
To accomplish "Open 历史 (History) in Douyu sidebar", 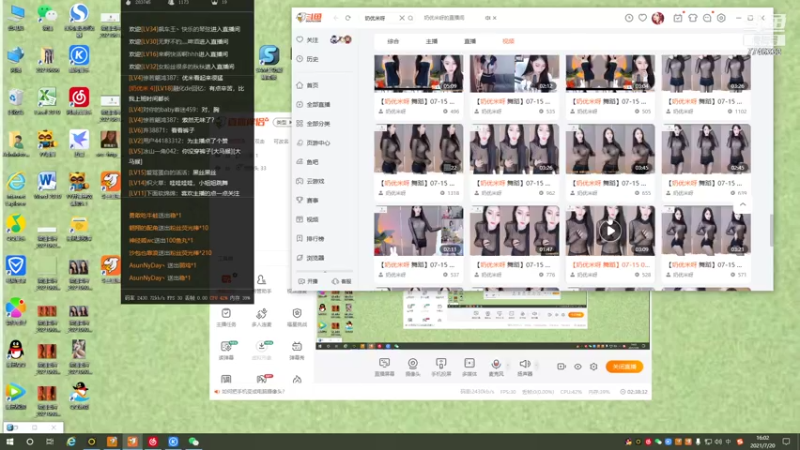I will 308,59.
